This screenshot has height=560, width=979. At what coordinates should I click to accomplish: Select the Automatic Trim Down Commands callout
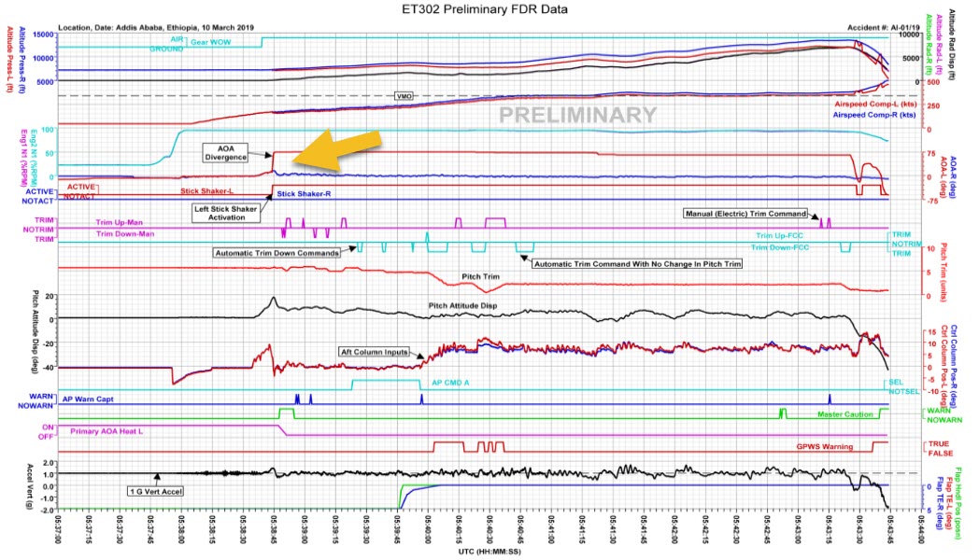point(277,252)
